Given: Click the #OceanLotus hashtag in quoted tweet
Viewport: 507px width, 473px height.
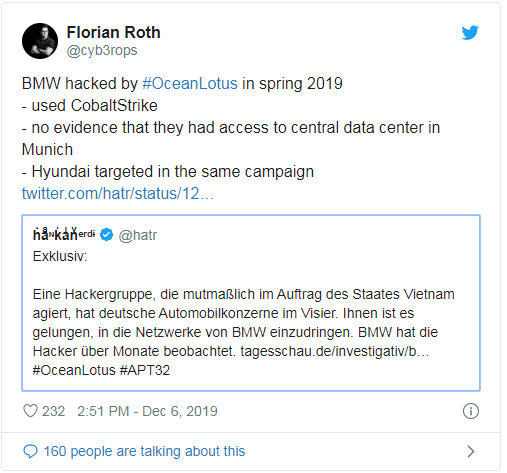Looking at the screenshot, I should [74, 370].
